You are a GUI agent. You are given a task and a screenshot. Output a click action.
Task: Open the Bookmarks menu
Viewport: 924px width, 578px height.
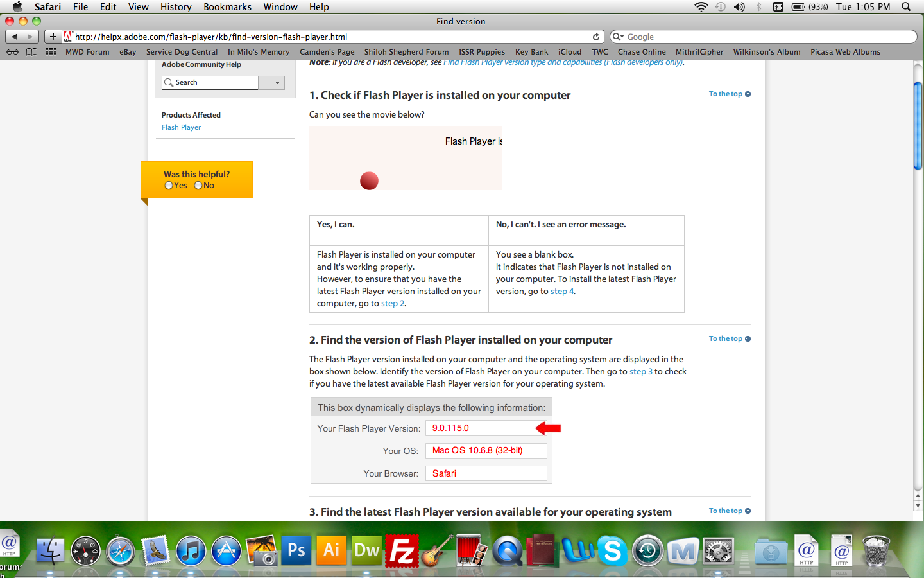click(227, 7)
